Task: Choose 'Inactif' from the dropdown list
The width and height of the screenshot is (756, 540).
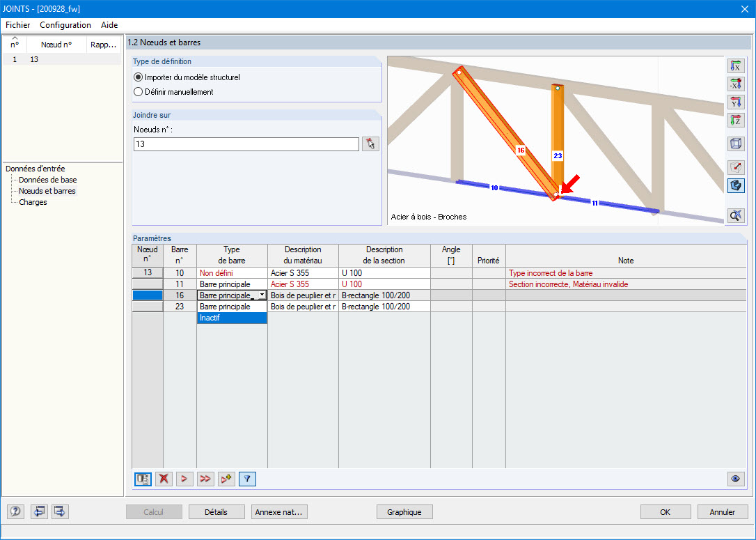Action: [232, 318]
